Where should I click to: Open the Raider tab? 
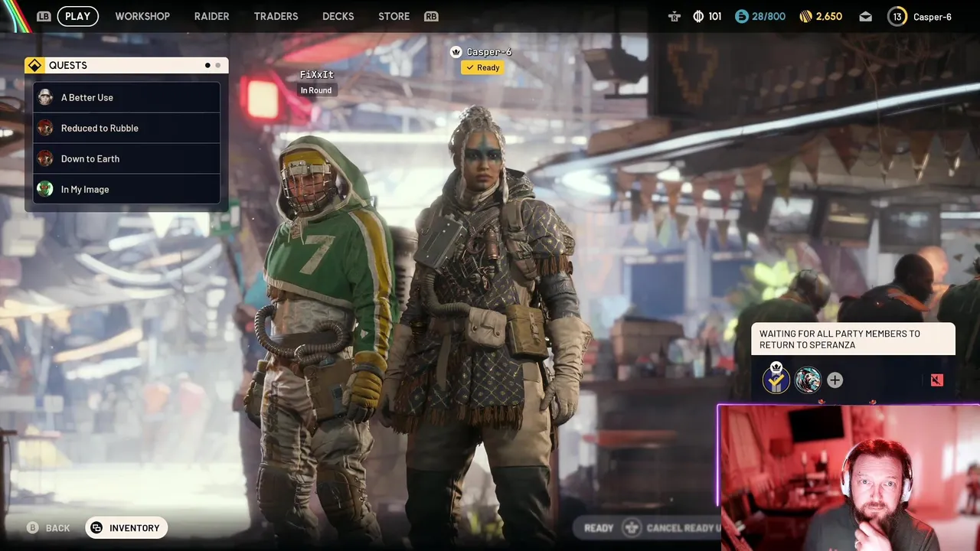211,16
